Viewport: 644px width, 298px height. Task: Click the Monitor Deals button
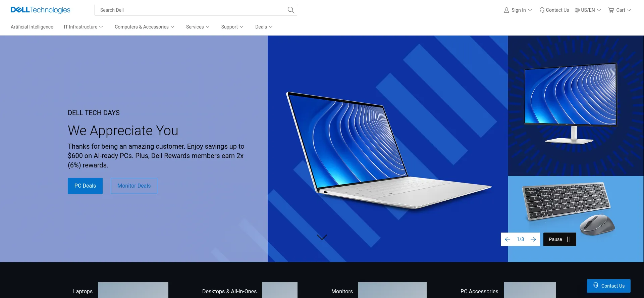(134, 186)
